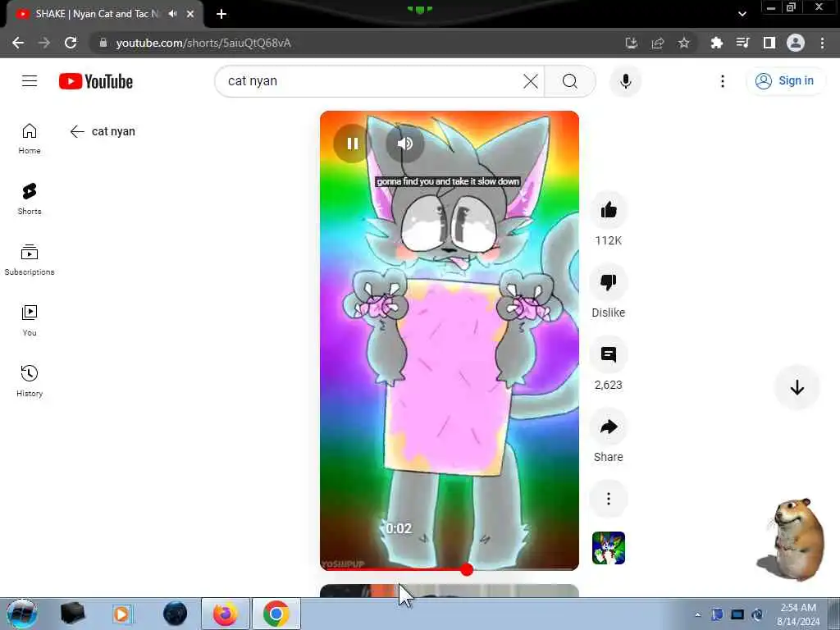Search with your voice microphone icon
The width and height of the screenshot is (840, 630).
click(x=625, y=81)
